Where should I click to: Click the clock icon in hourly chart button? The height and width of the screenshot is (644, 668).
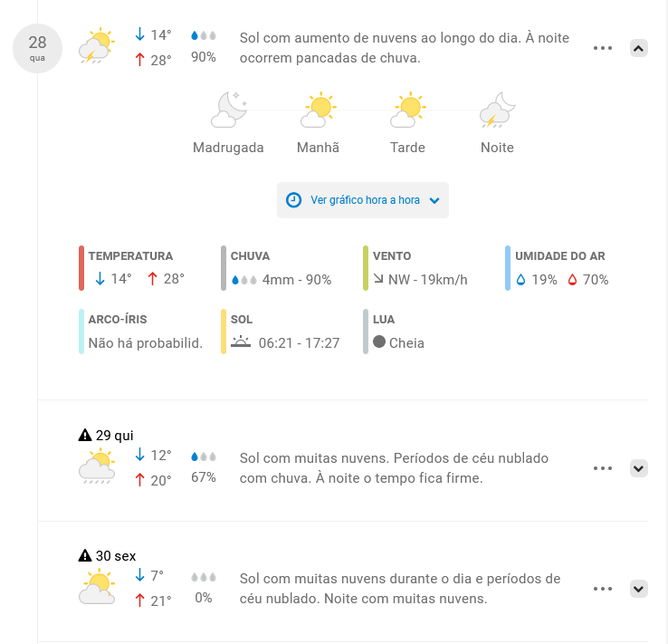[x=293, y=200]
